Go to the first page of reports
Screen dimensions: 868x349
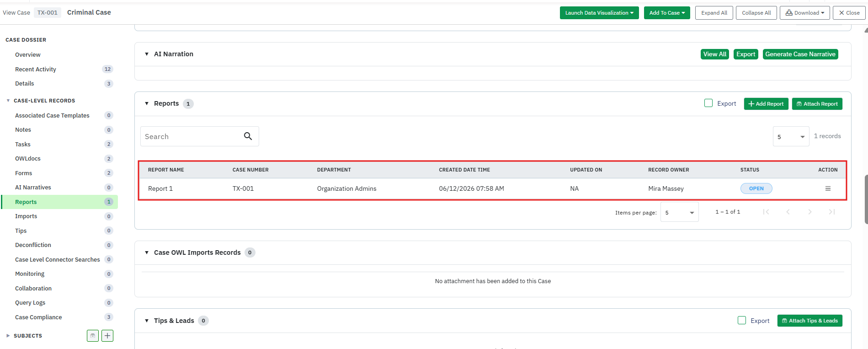[x=766, y=212]
